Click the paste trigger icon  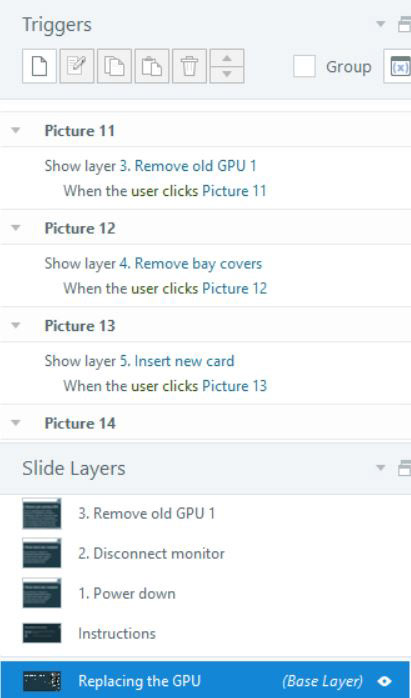tap(152, 66)
